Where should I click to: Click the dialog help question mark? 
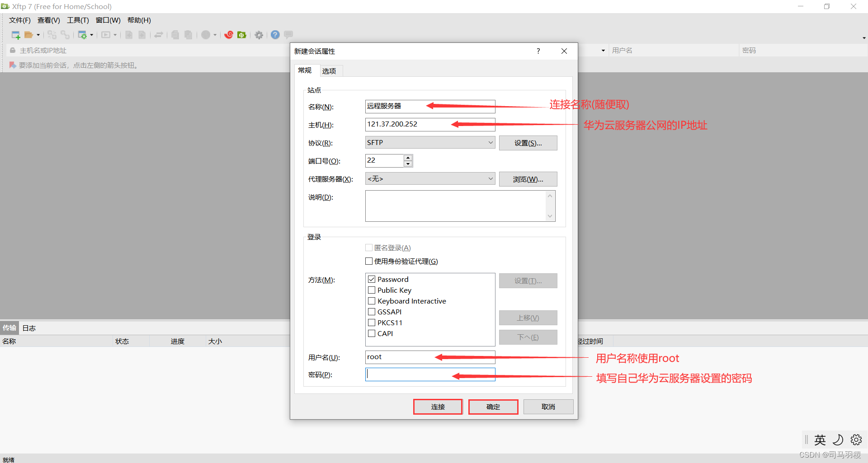coord(538,51)
